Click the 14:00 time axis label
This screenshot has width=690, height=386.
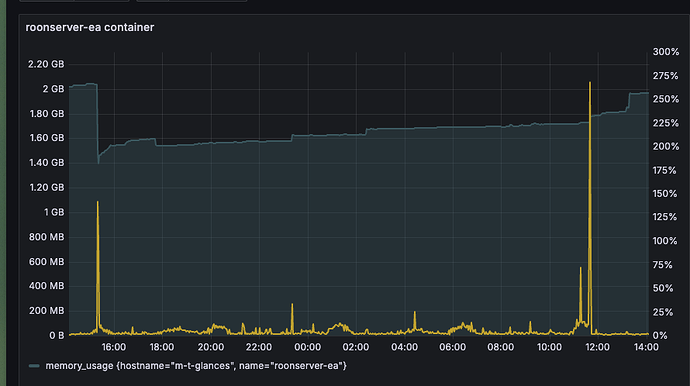[x=646, y=347]
